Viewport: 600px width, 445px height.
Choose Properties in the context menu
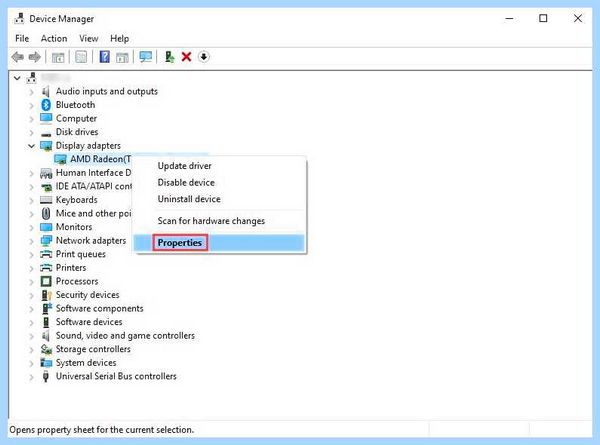coord(220,243)
